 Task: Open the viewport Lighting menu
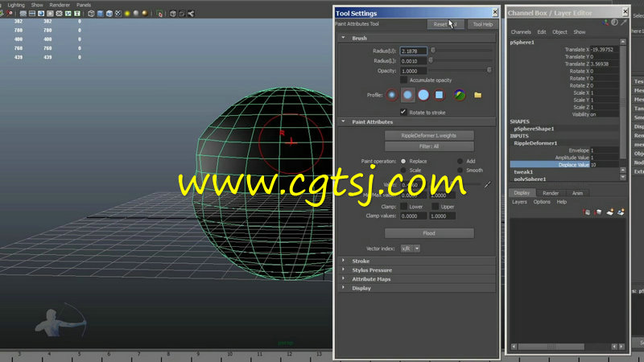16,5
